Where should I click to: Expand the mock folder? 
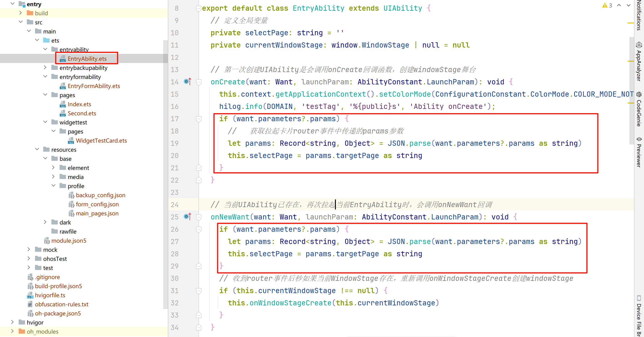(29, 249)
